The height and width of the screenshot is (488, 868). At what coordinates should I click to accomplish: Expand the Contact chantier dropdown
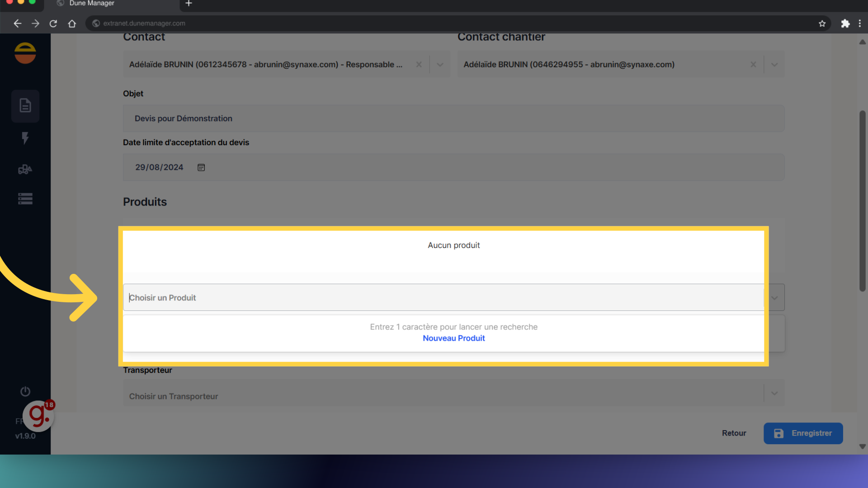click(x=774, y=65)
